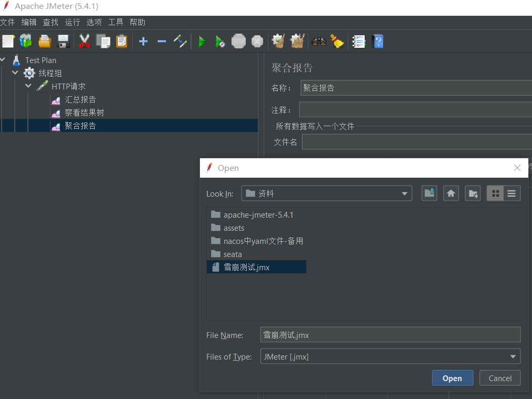Open the Function Helper list icon

pyautogui.click(x=358, y=42)
